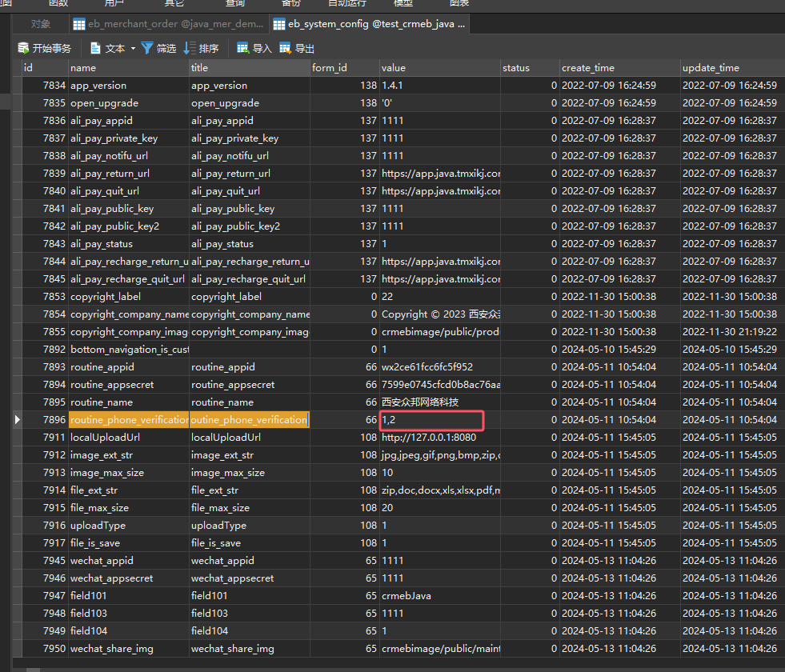Click the name cell image_ext_str
Viewport: 785px width, 672px height.
click(129, 455)
